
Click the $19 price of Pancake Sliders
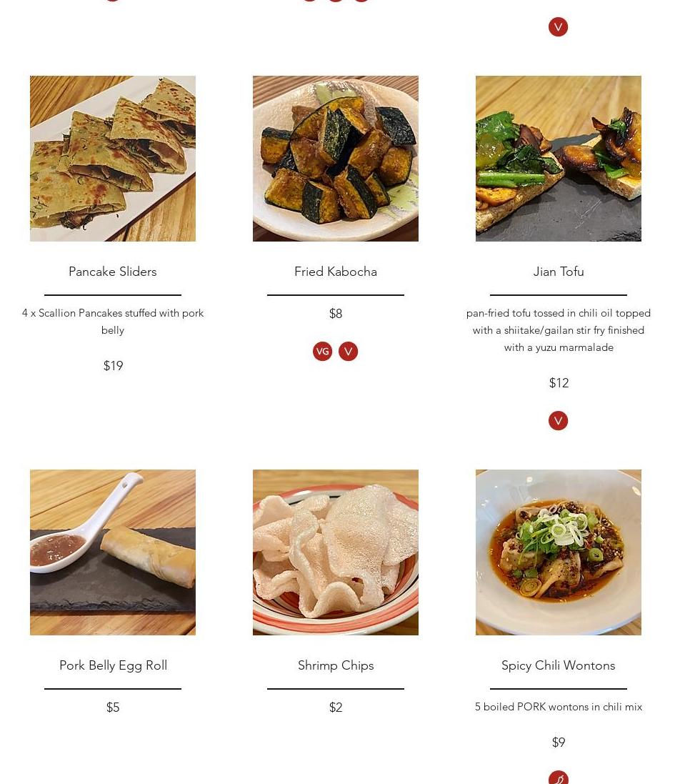[113, 365]
